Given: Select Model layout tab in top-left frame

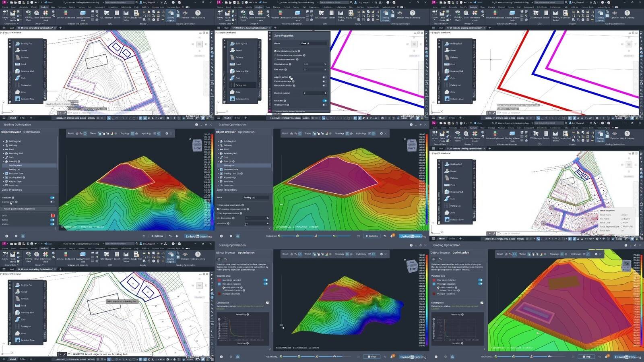Looking at the screenshot, I should [x=13, y=118].
